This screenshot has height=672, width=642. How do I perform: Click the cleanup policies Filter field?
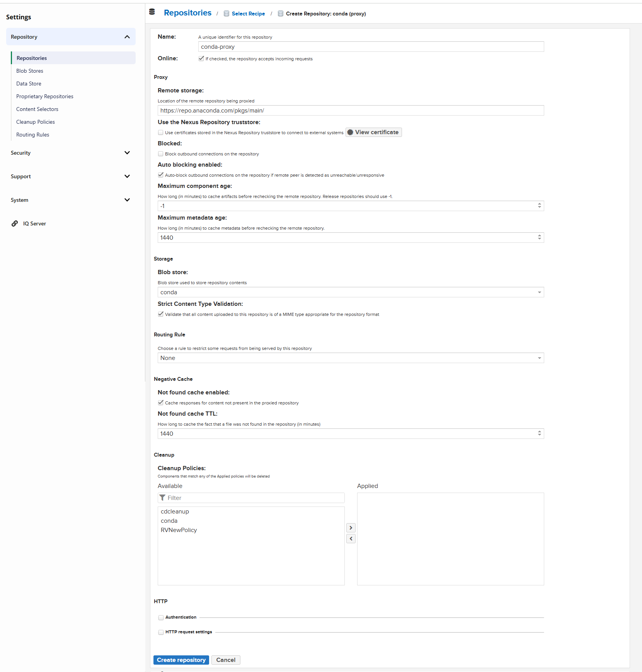tap(251, 498)
